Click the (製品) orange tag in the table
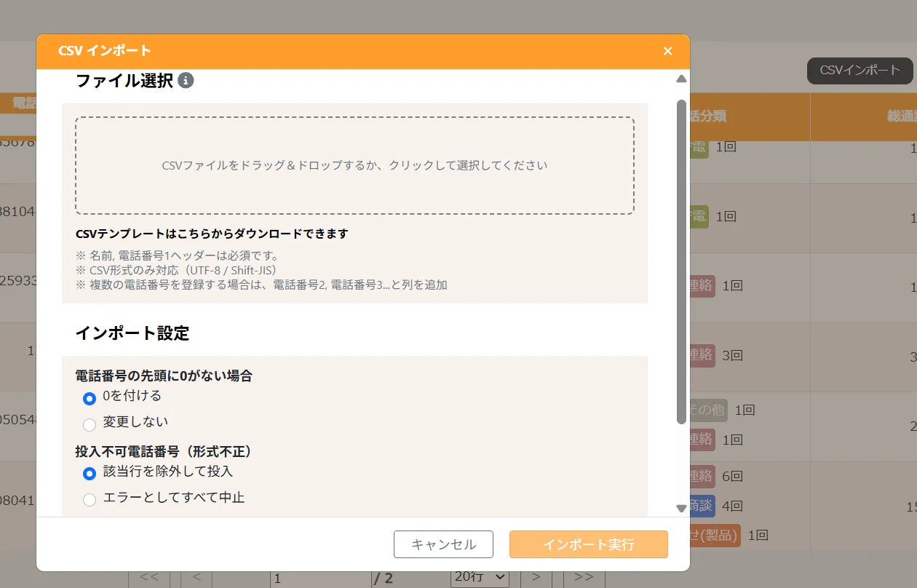Screen dimensions: 917x588 coord(715,536)
